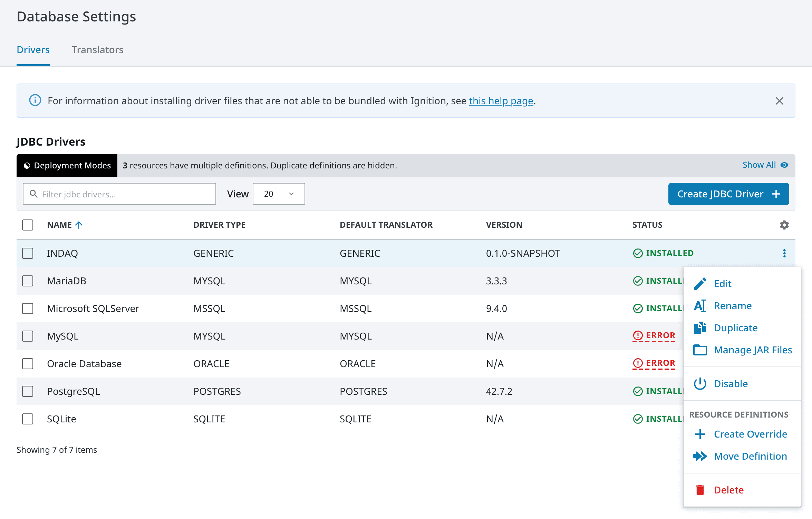Toggle the select-all checkbox in header
812x519 pixels.
(28, 225)
